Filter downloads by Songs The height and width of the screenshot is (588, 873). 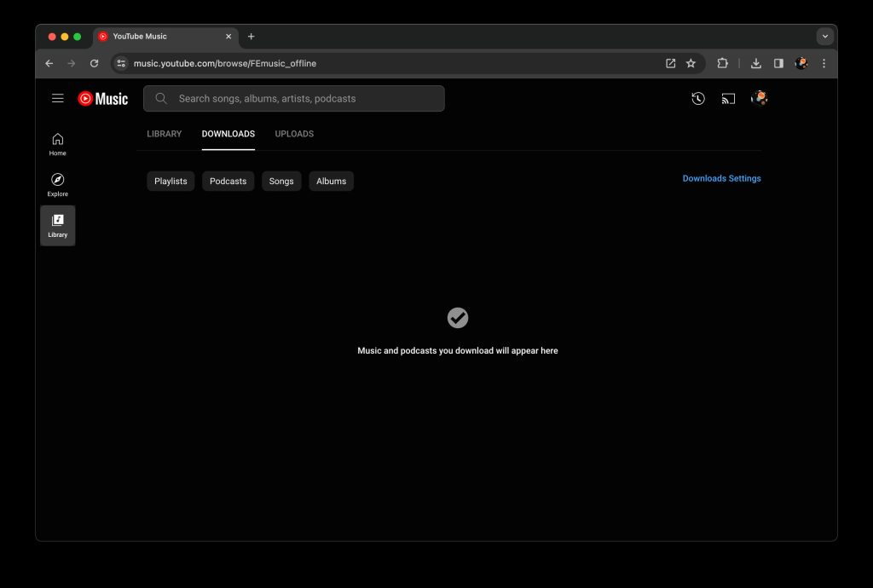(x=281, y=182)
